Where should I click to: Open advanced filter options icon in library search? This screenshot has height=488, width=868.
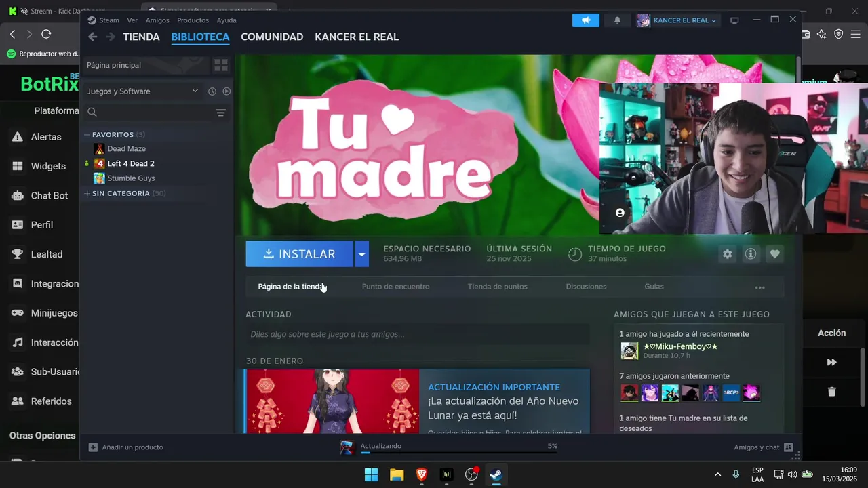(x=220, y=113)
